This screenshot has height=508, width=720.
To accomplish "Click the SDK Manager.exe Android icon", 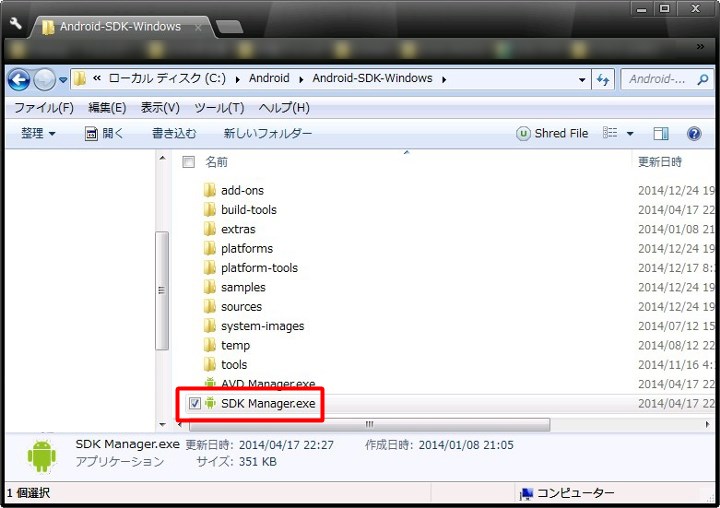I will [x=210, y=403].
